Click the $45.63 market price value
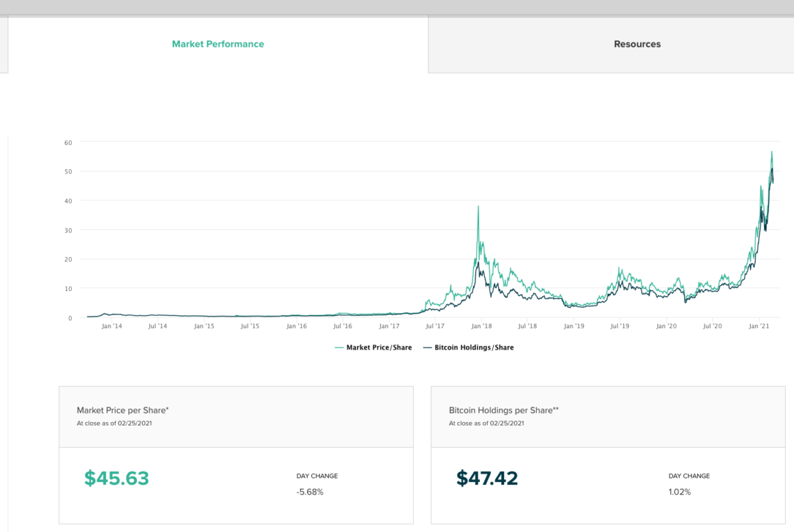 [116, 478]
